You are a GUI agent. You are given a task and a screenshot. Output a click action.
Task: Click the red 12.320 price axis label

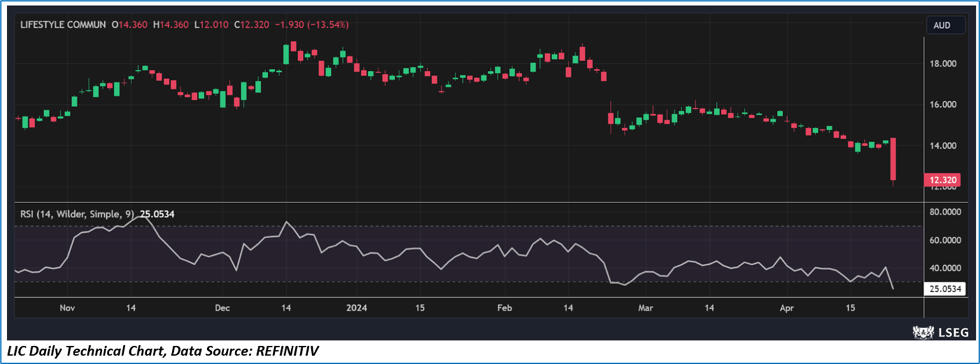(943, 179)
